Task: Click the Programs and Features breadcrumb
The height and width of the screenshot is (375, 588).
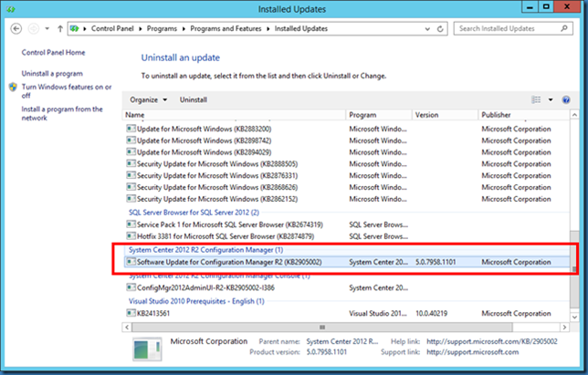Action: (226, 28)
